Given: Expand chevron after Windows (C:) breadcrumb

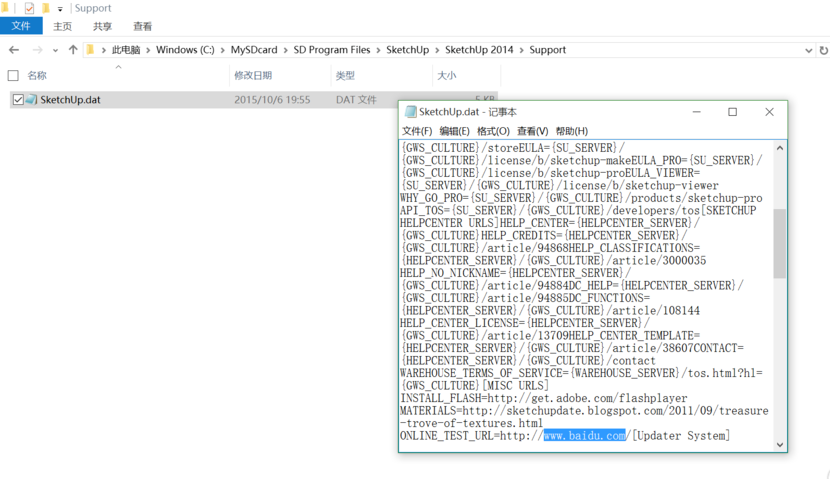Looking at the screenshot, I should click(x=223, y=50).
